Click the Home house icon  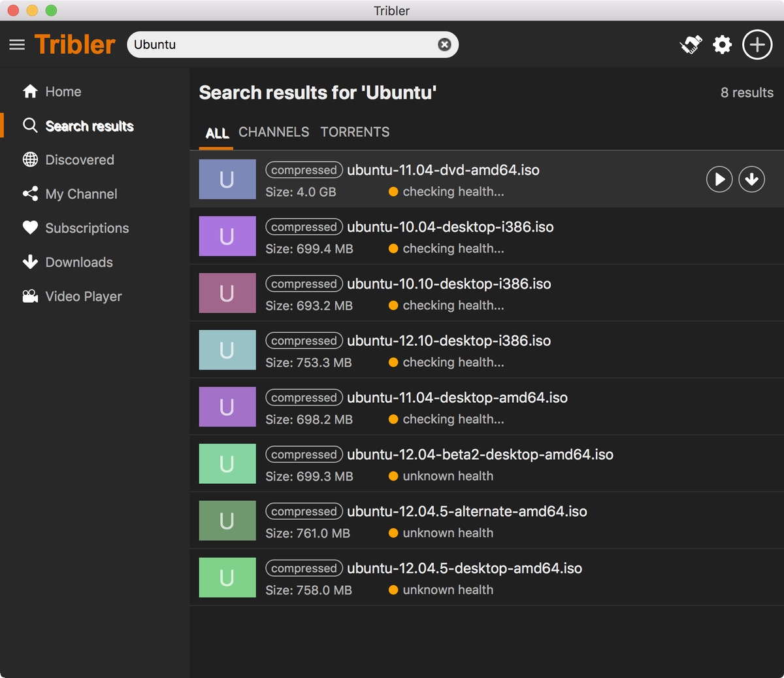coord(30,91)
